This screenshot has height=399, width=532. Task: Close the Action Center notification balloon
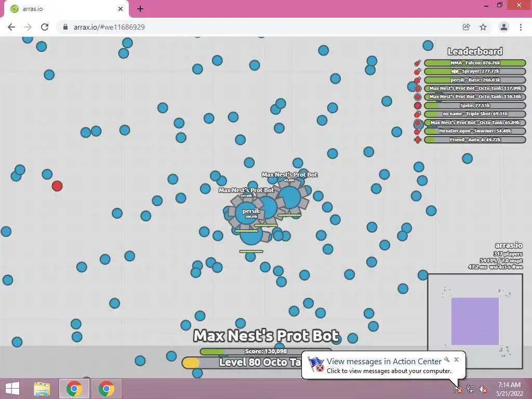(x=456, y=360)
